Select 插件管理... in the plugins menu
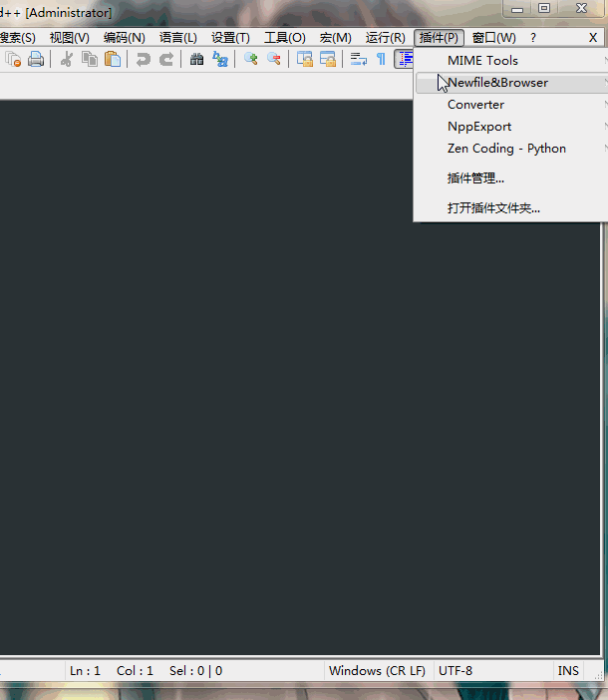Image resolution: width=608 pixels, height=700 pixels. 511,178
